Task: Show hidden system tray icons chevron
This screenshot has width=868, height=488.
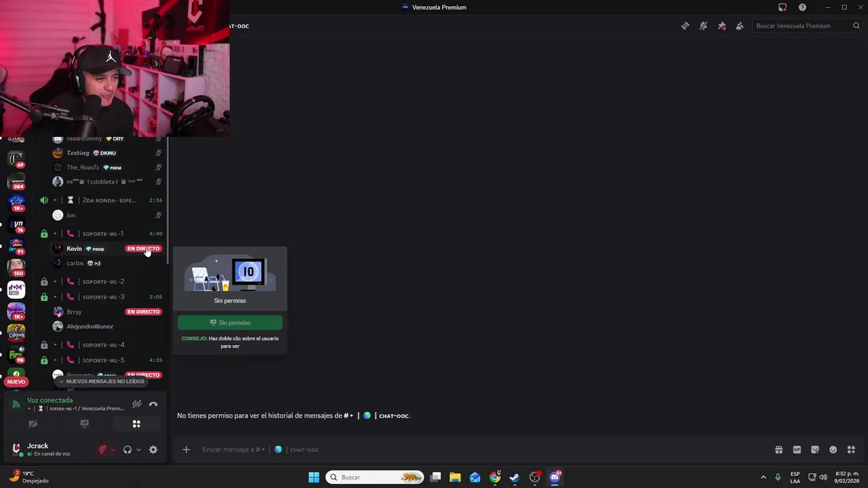Action: 763,477
